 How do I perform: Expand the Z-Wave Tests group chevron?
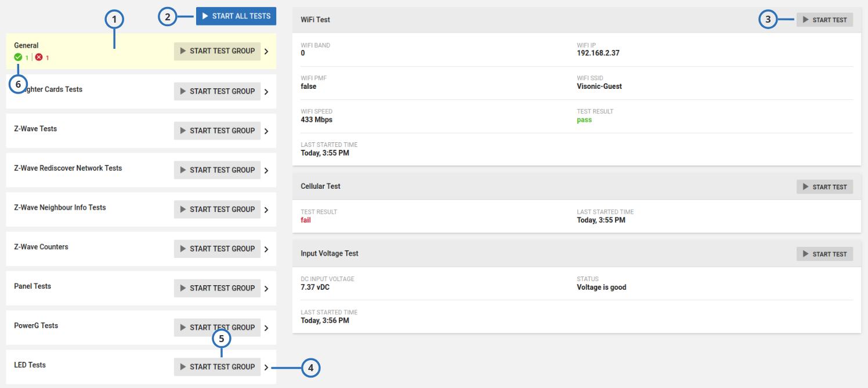[x=266, y=131]
